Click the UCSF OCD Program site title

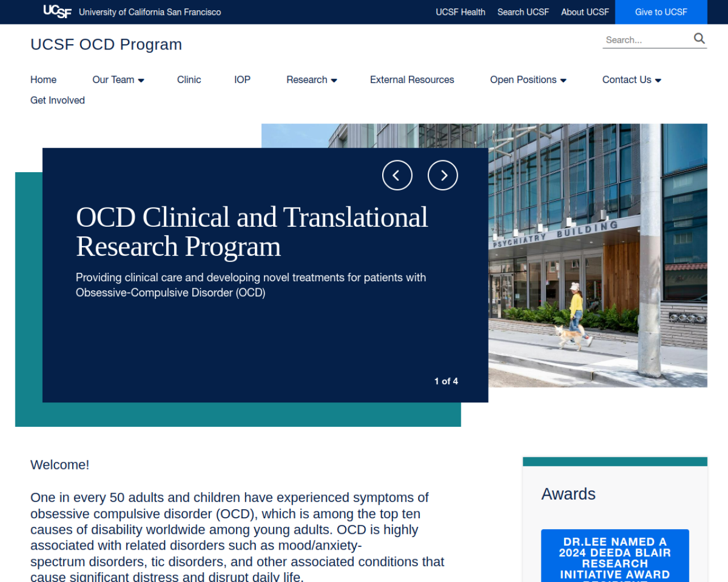pos(106,44)
